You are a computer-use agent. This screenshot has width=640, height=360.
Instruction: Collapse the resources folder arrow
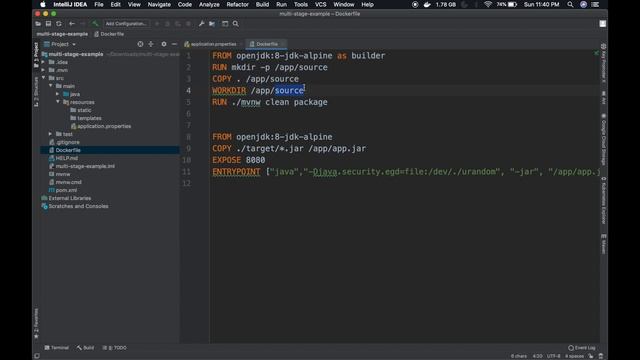point(58,102)
